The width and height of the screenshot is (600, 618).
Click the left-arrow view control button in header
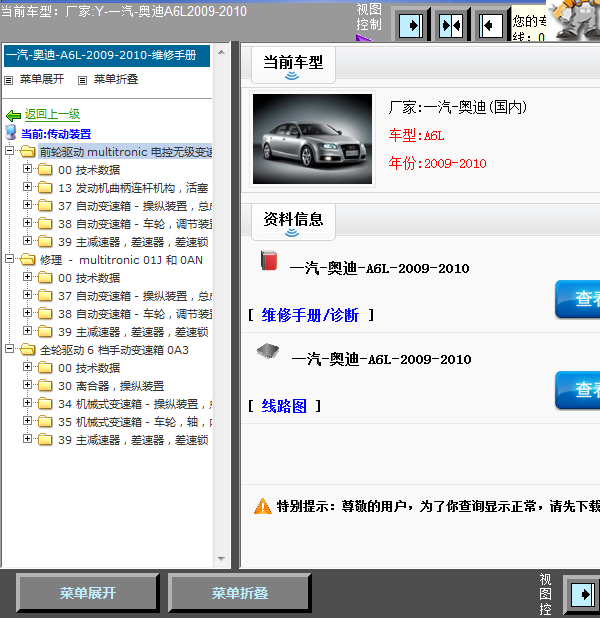coord(491,25)
